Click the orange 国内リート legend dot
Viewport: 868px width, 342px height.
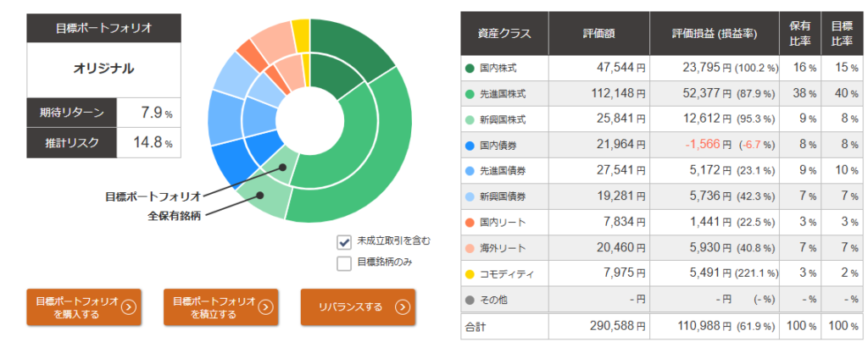click(x=470, y=223)
